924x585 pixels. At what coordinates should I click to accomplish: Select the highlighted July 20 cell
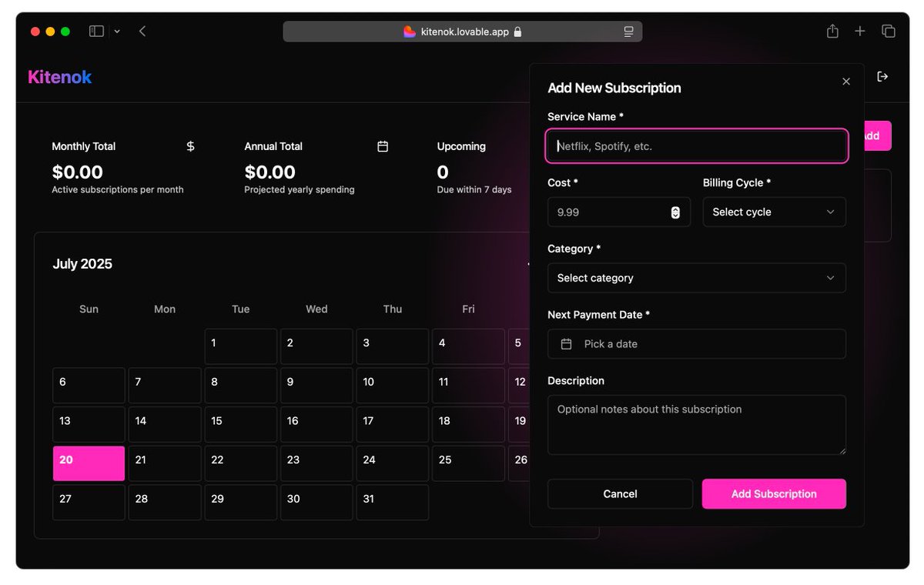point(89,463)
